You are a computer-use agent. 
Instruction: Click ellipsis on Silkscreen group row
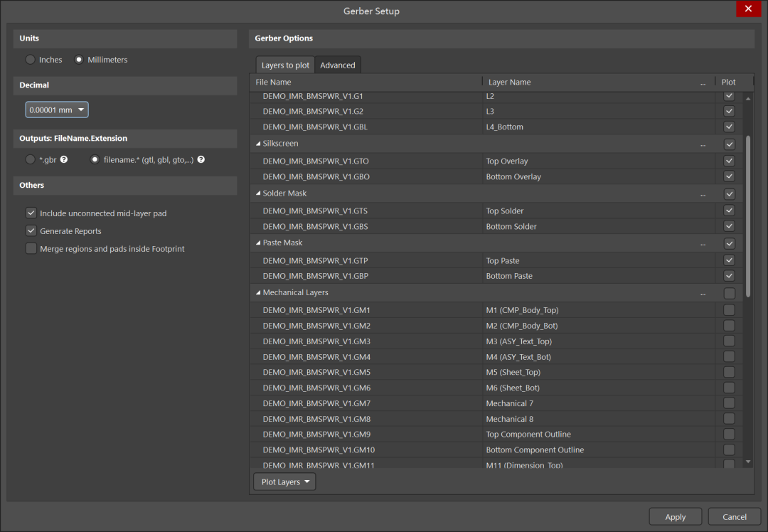coord(703,144)
